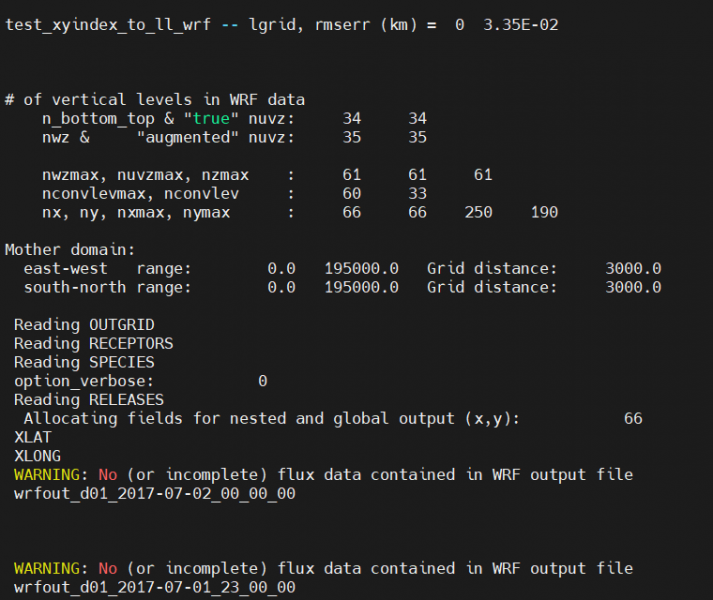The image size is (713, 600).
Task: Click the filename wrfout_d01_2017-07-01_23_00_00
Action: pos(154,587)
